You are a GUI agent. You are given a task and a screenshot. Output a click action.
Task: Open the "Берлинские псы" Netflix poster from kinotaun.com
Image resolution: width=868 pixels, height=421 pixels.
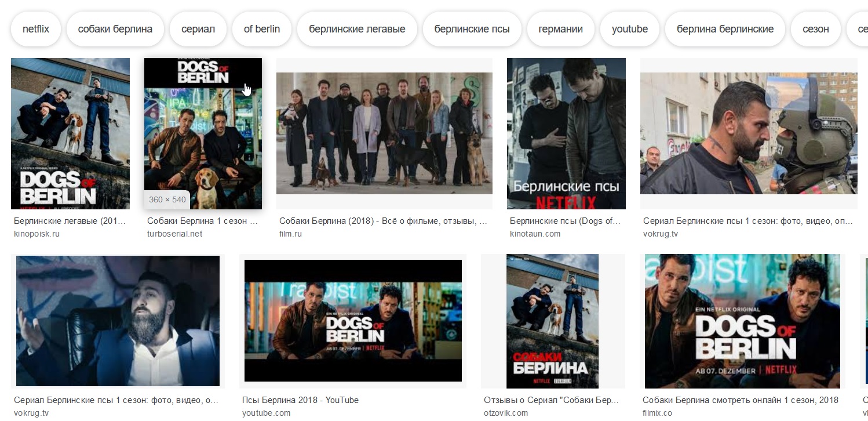(x=566, y=133)
